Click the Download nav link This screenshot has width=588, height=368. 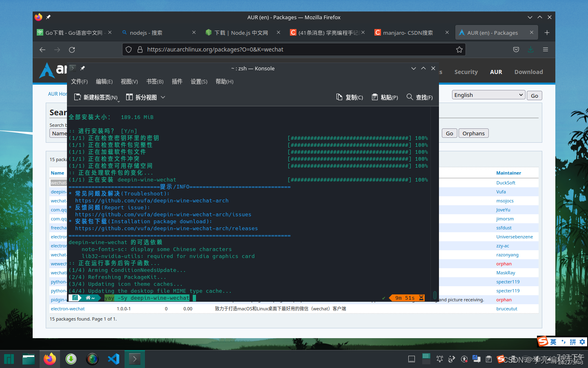(x=529, y=72)
